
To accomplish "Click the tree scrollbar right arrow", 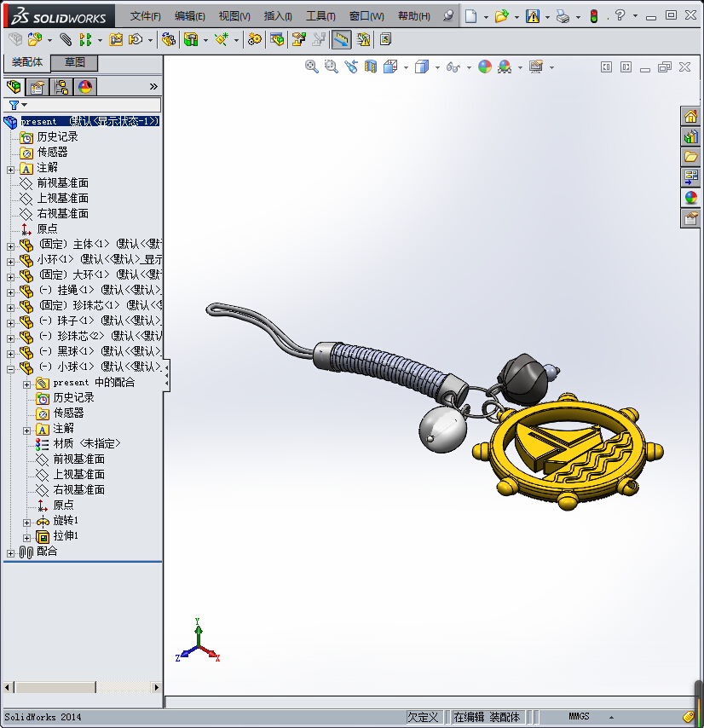I will click(156, 687).
